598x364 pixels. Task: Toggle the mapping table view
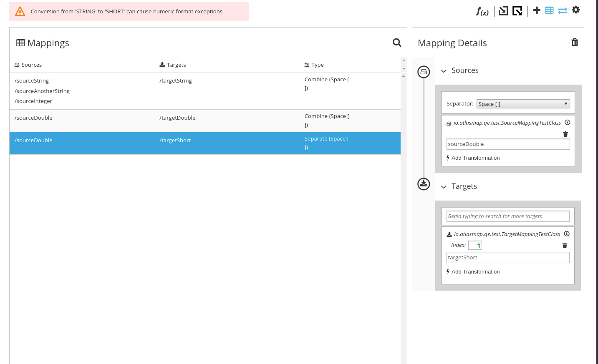tap(549, 10)
